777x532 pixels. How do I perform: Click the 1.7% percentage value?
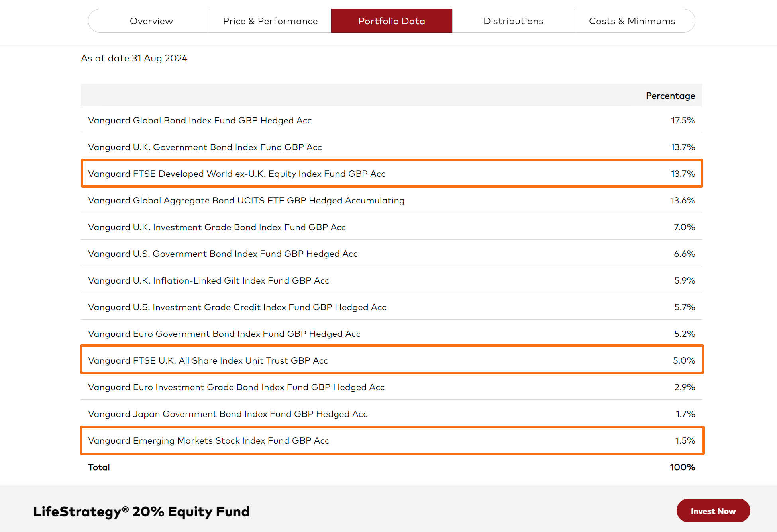coord(685,414)
